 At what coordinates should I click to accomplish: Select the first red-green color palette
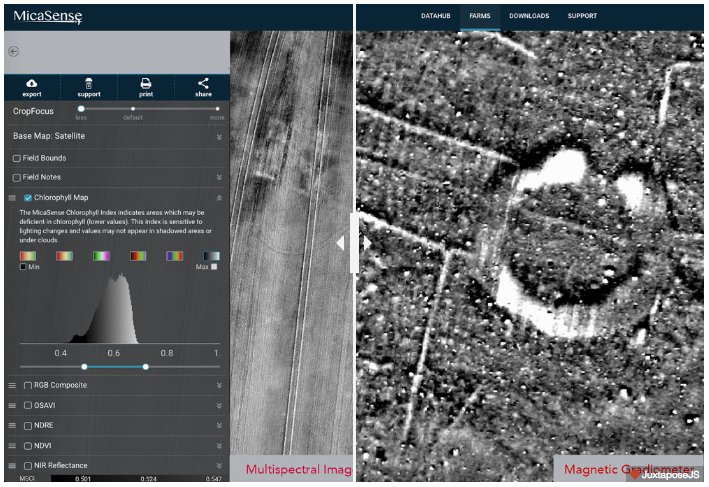(28, 256)
